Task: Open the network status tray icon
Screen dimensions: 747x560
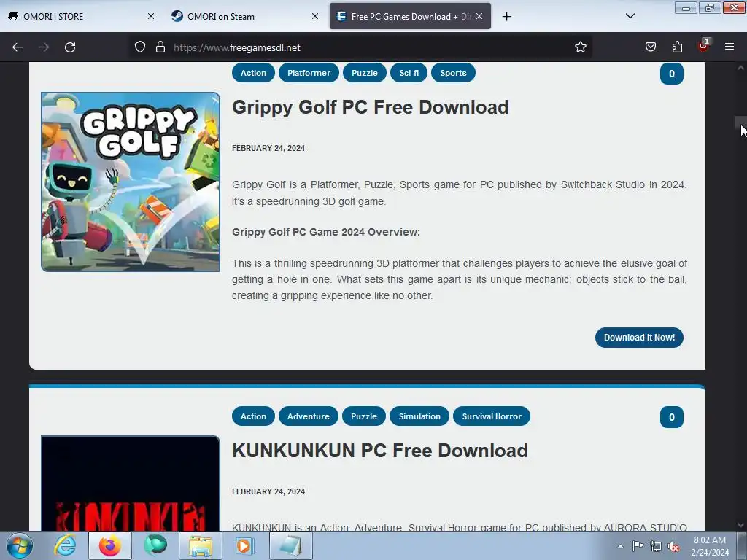Action: pos(656,546)
